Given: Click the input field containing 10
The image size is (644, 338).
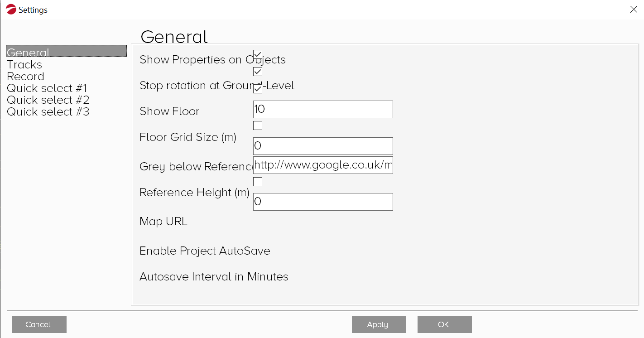Looking at the screenshot, I should click(323, 109).
